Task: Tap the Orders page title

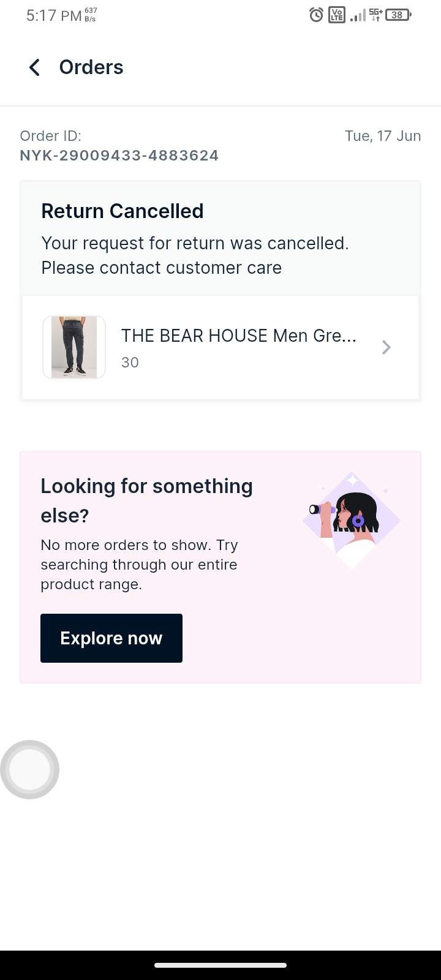Action: [x=91, y=67]
